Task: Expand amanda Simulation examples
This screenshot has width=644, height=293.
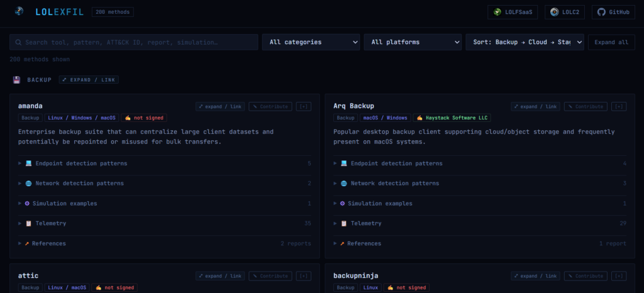Action: 165,204
